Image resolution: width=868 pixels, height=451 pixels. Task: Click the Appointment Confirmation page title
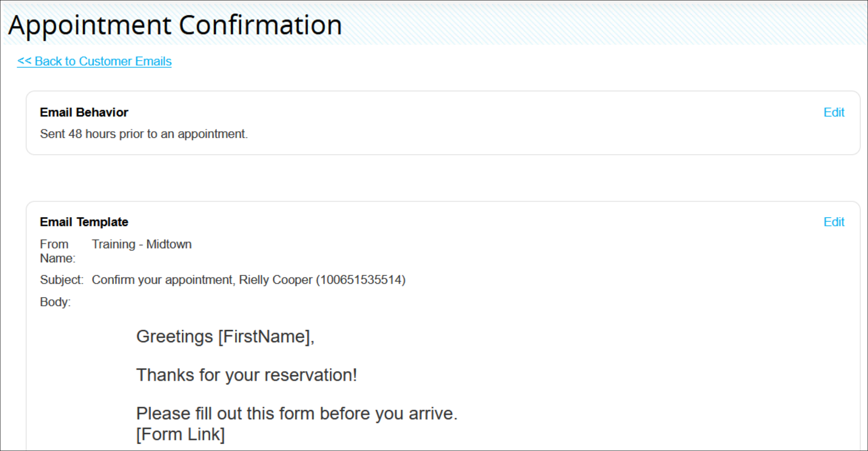(x=175, y=25)
